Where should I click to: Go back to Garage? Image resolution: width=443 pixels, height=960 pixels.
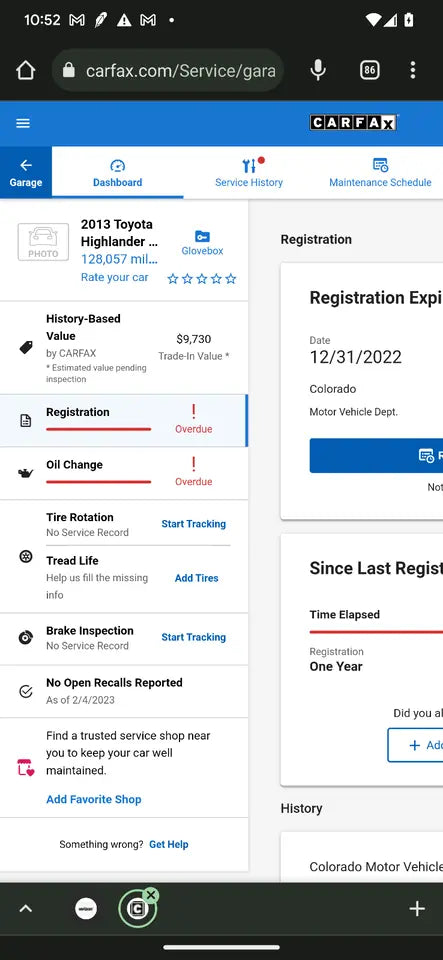click(x=26, y=173)
